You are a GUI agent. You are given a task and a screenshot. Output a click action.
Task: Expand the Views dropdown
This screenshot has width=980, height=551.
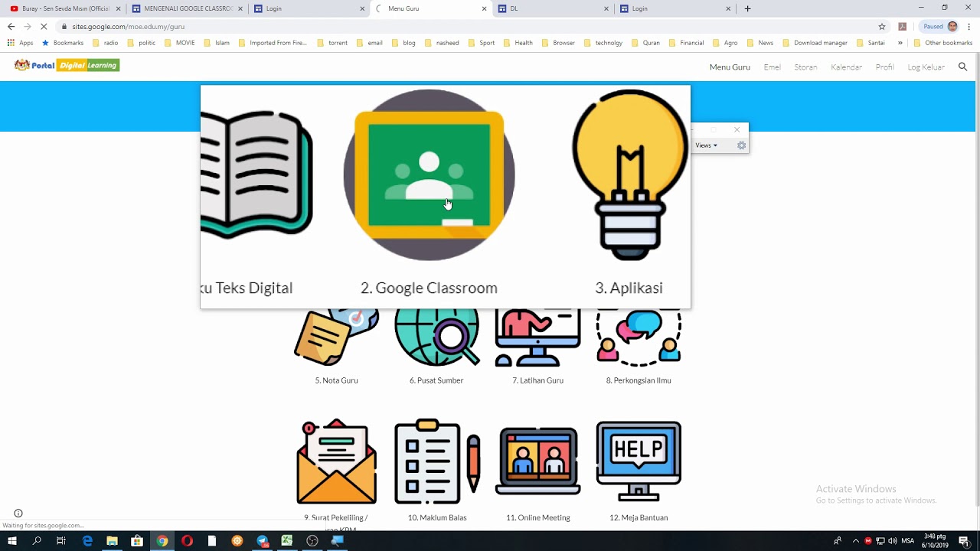[x=706, y=145]
